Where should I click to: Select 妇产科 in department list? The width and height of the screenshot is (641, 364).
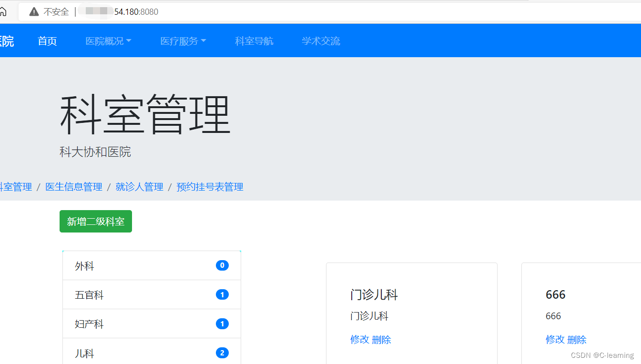pyautogui.click(x=152, y=324)
